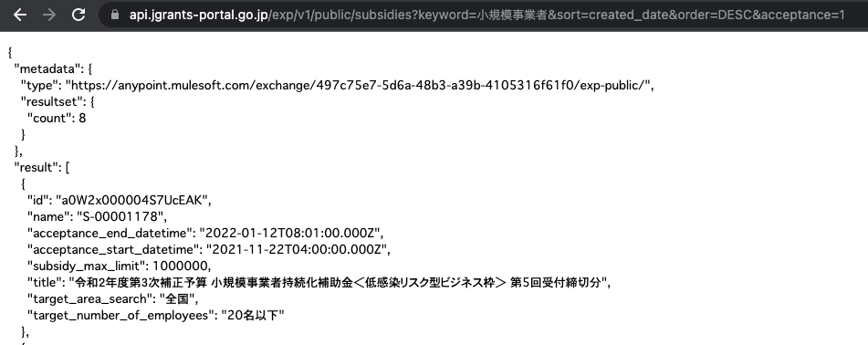The width and height of the screenshot is (868, 345).
Task: Click the target_number_of_employees value
Action: 253,316
